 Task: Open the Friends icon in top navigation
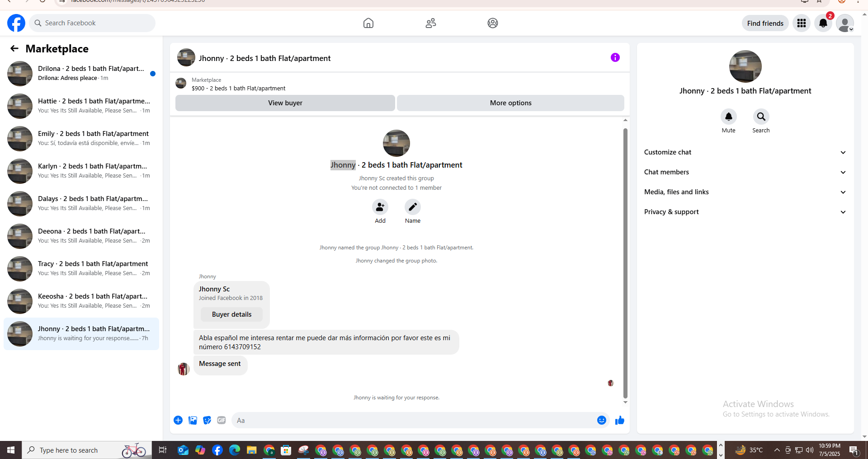[x=431, y=23]
